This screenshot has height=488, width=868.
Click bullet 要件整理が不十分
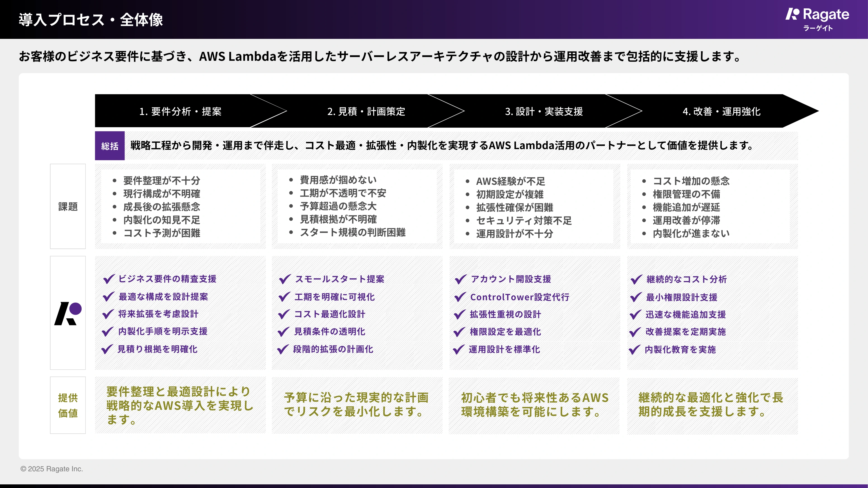click(x=162, y=181)
